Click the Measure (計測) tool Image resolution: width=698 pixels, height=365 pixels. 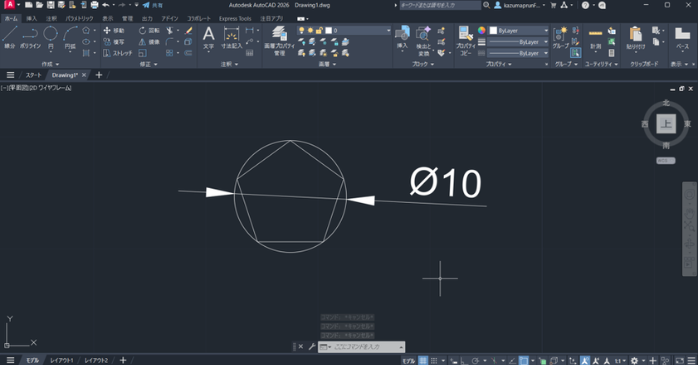coord(595,38)
